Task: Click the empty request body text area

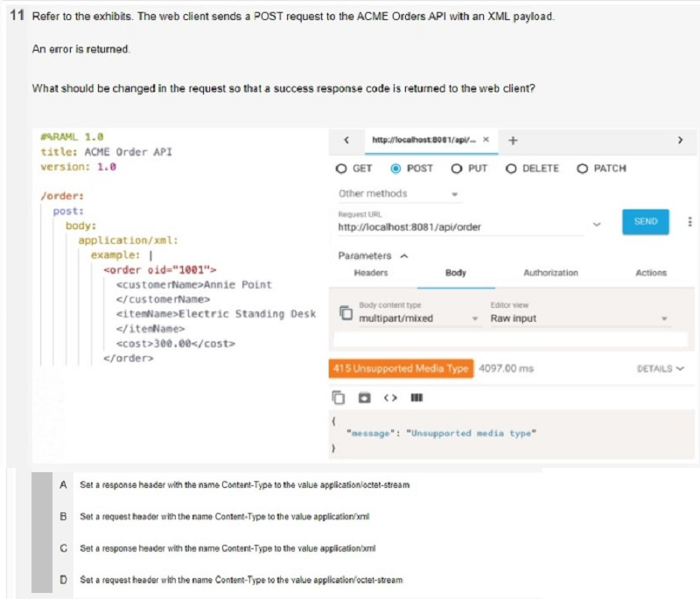Action: click(x=510, y=340)
